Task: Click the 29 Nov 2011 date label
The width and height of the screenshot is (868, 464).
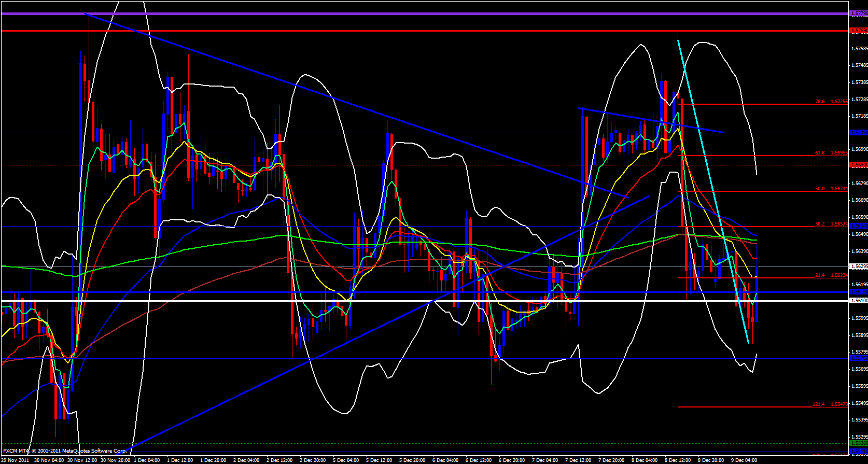Action: [x=16, y=460]
